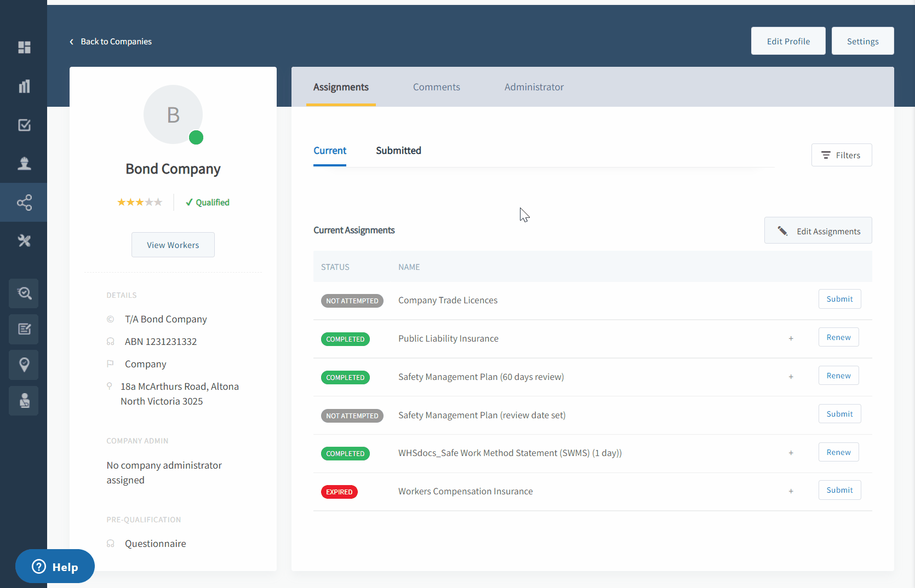Click the star rating for Bond Company
This screenshot has width=915, height=588.
pos(140,203)
